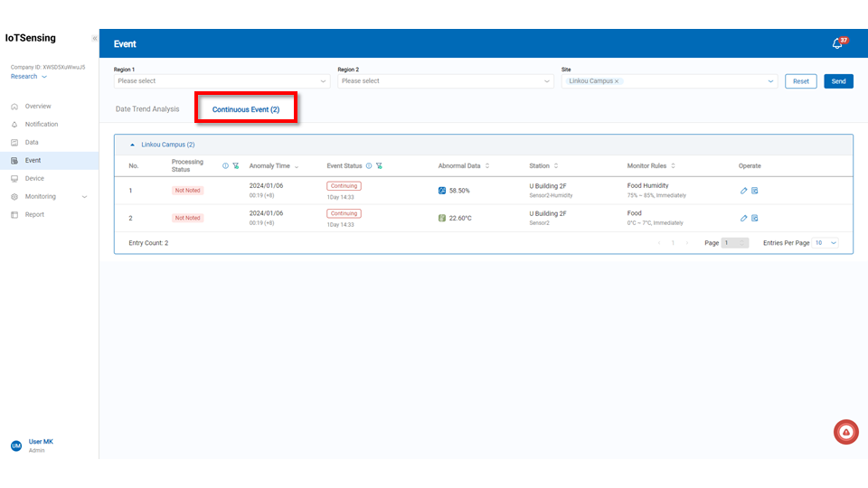
Task: Collapse the sidebar using double-chevron icon
Action: pos(94,38)
